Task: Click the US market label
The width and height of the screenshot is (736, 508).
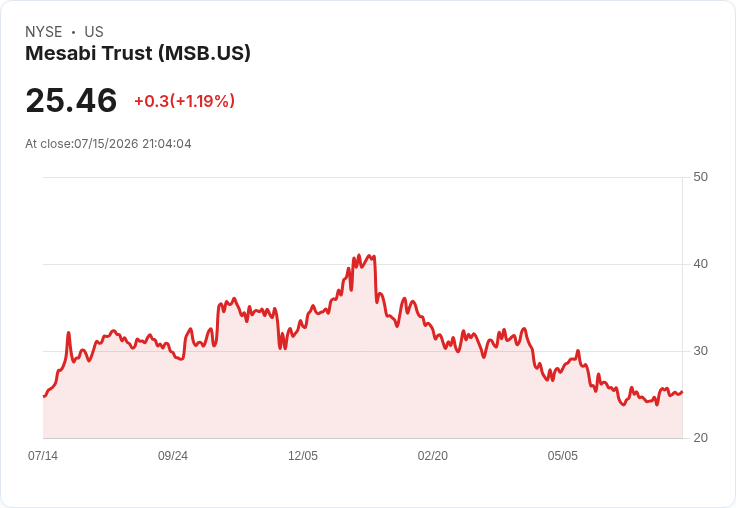Action: tap(94, 32)
